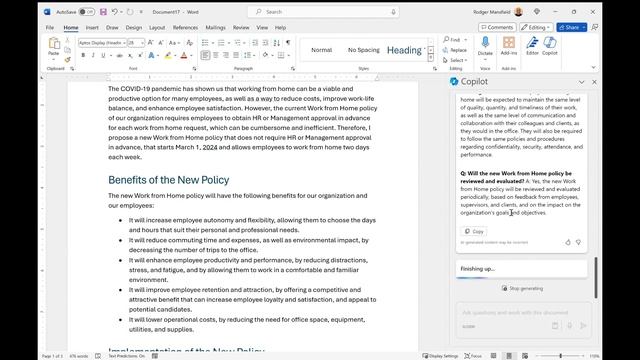
Task: Apply superscript formatting
Action: [140, 55]
